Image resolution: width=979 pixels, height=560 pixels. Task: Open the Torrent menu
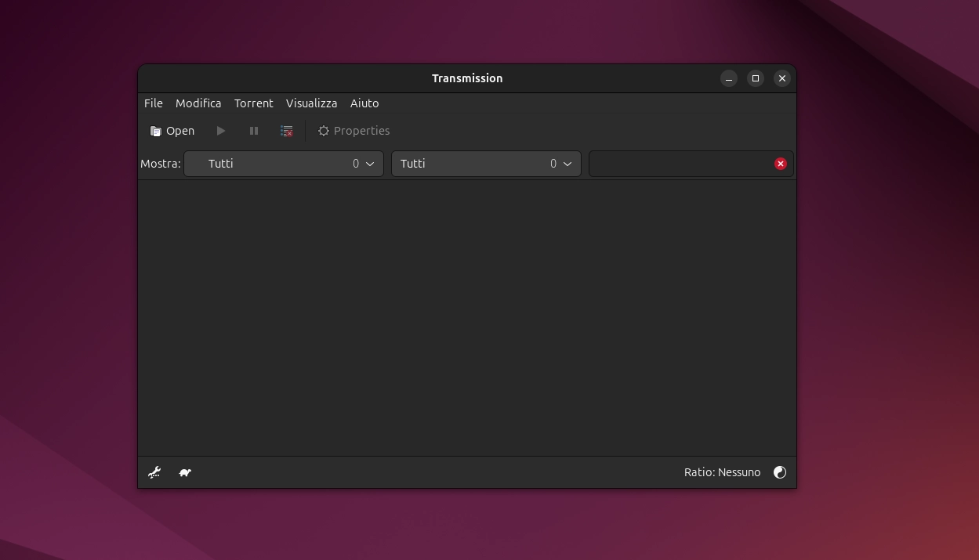click(253, 103)
